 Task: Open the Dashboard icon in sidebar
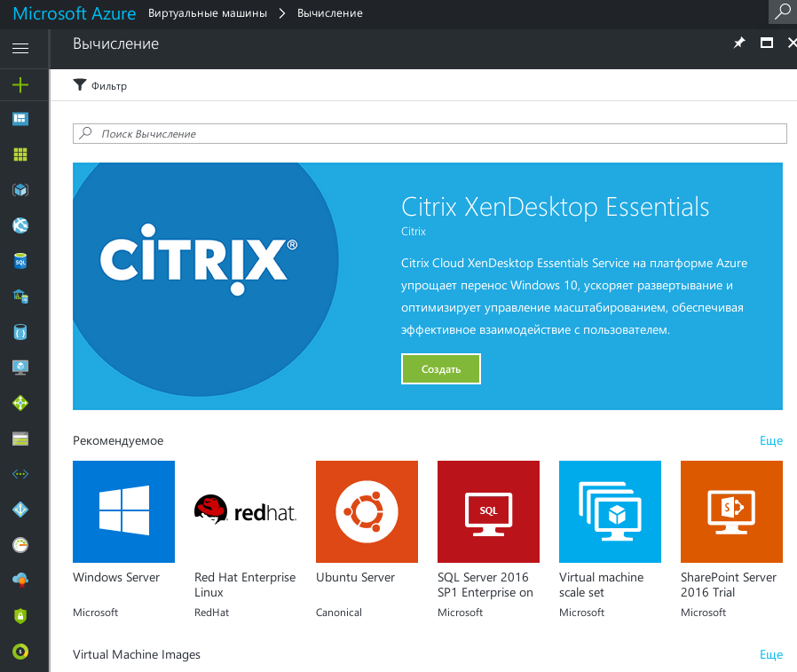coord(20,119)
